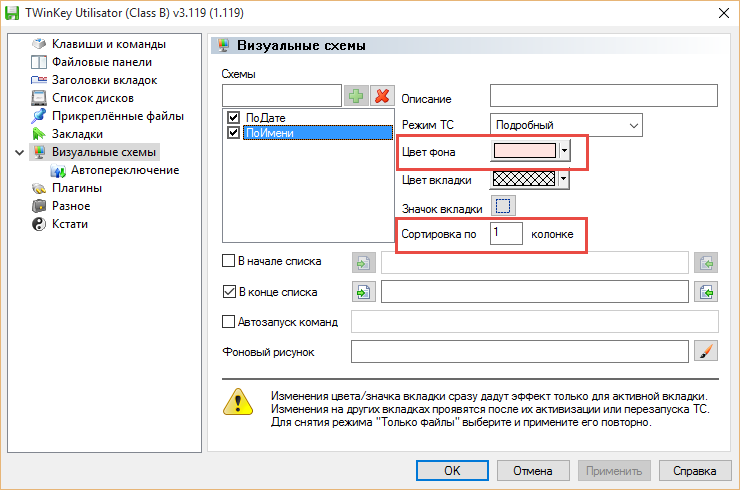Image resolution: width=740 pixels, height=490 pixels.
Task: Toggle the 'ПоИмени' scheme checkbox
Action: 234,133
